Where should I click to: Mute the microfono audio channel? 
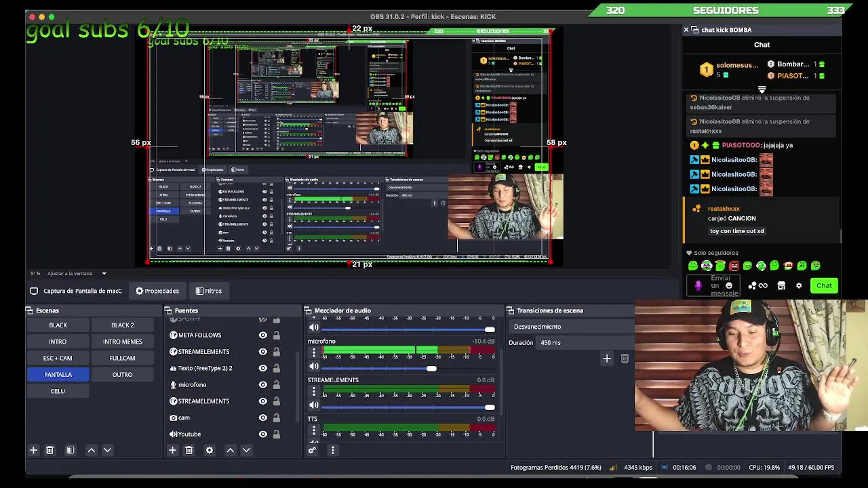pyautogui.click(x=314, y=367)
